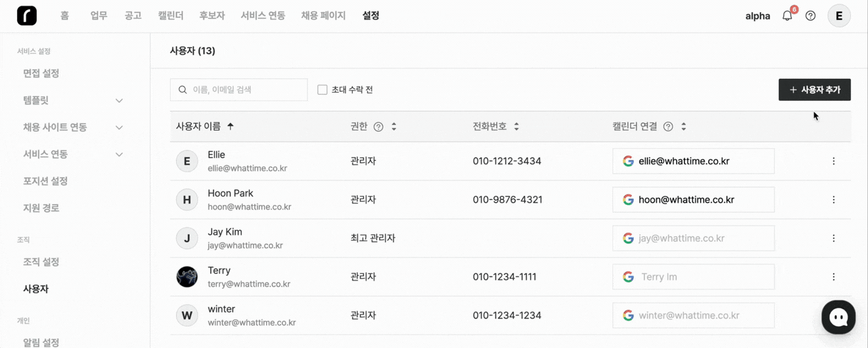The height and width of the screenshot is (348, 868).
Task: Sort the list by 전화번호 column
Action: coord(517,127)
